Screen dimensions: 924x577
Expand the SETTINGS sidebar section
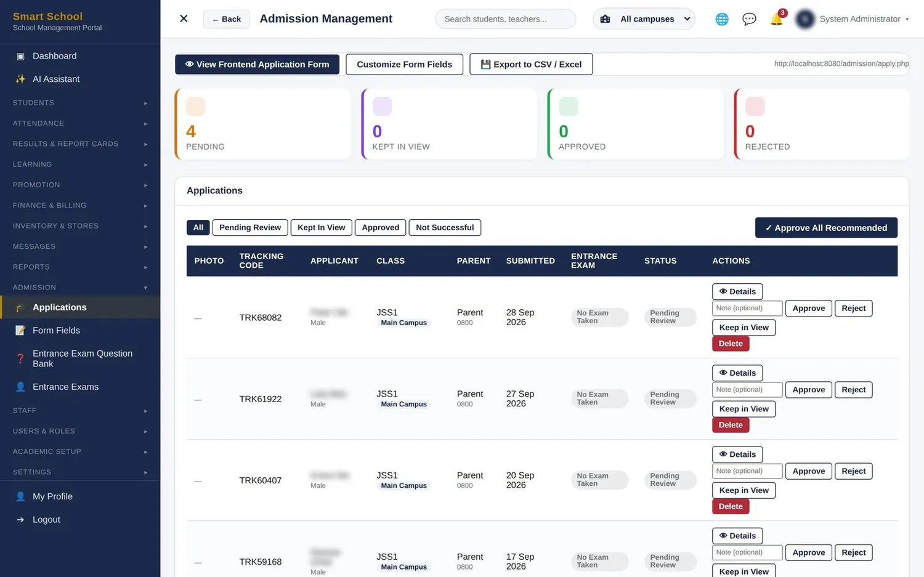(x=80, y=472)
